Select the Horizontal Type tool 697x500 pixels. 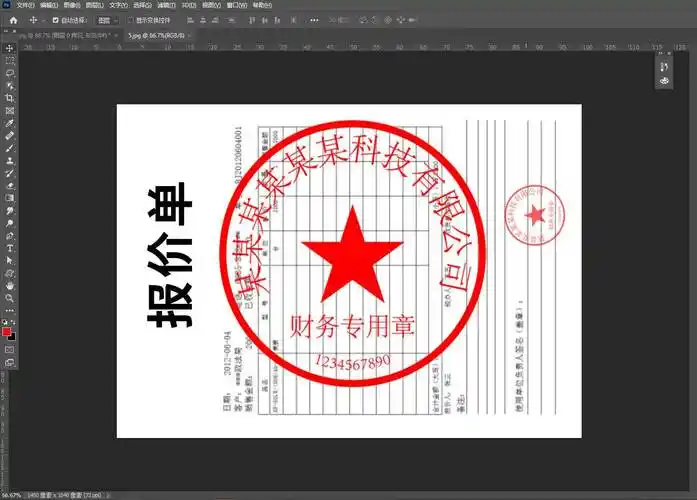pyautogui.click(x=9, y=248)
